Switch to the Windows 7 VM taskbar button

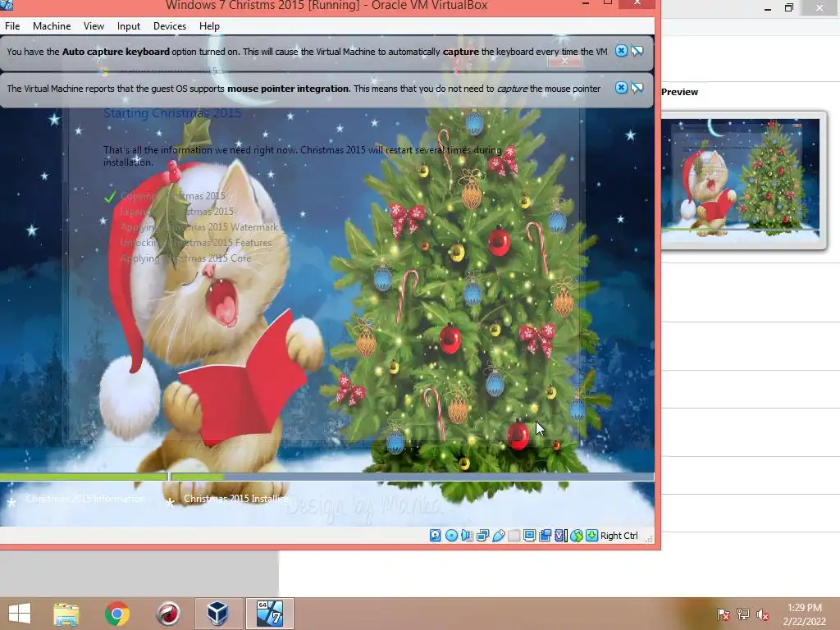269,614
